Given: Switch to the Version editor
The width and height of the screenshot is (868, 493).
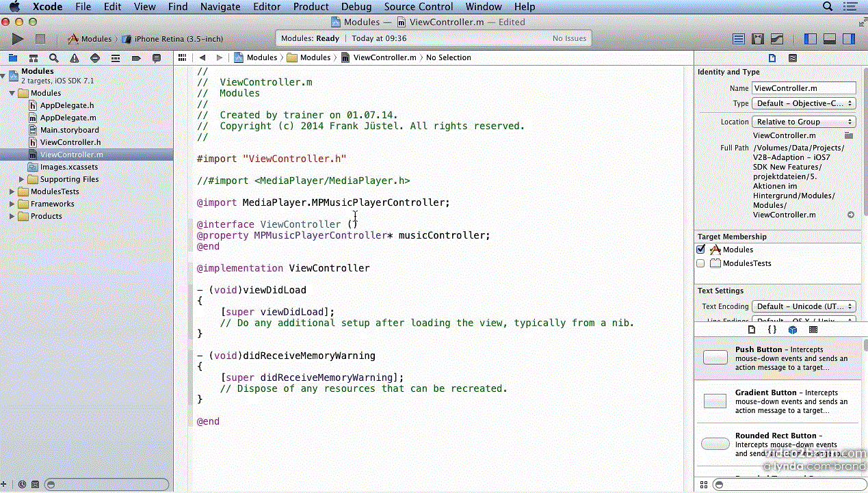Looking at the screenshot, I should [777, 39].
